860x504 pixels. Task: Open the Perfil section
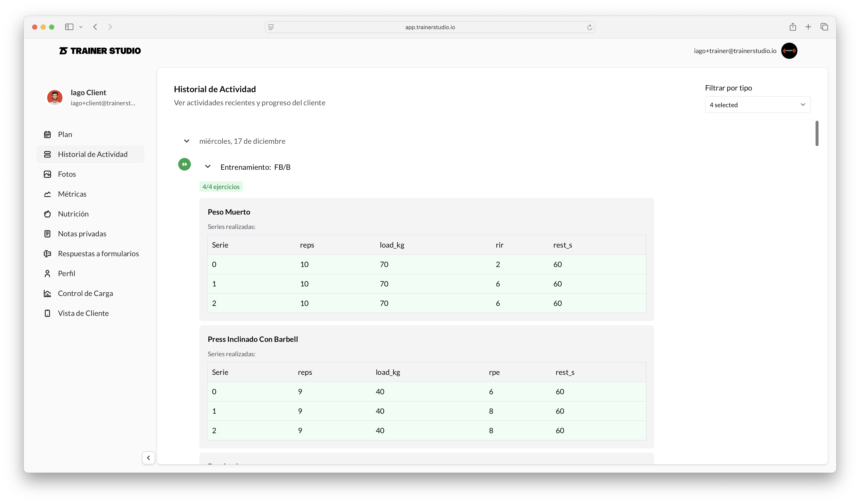click(66, 274)
